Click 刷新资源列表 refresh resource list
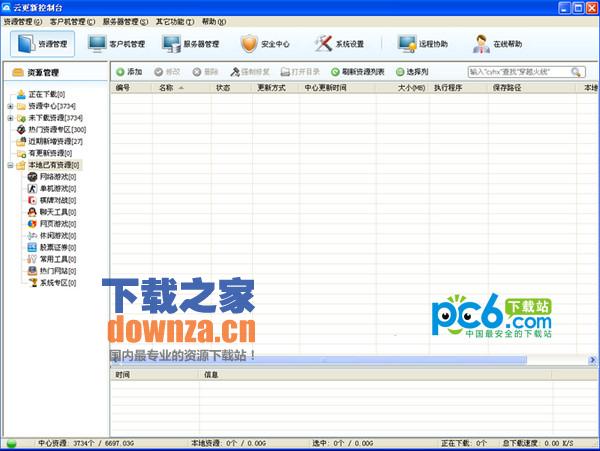600x451 pixels. pyautogui.click(x=357, y=72)
